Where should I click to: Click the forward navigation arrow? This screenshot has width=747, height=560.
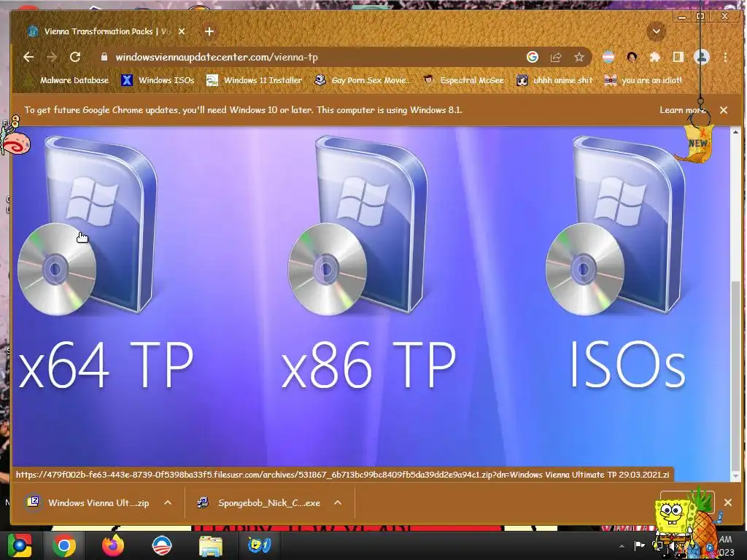click(52, 57)
